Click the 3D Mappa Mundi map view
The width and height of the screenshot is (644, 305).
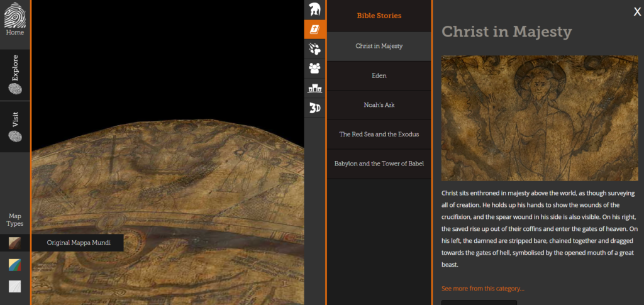point(167,152)
